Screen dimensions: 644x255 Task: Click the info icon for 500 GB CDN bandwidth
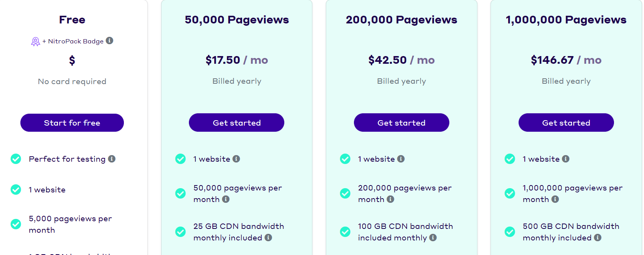coord(598,238)
